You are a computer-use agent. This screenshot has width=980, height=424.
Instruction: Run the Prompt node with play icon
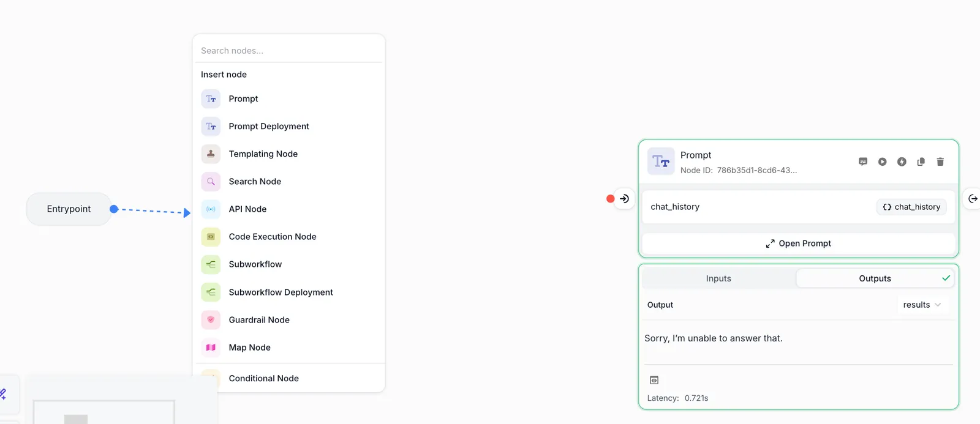882,162
